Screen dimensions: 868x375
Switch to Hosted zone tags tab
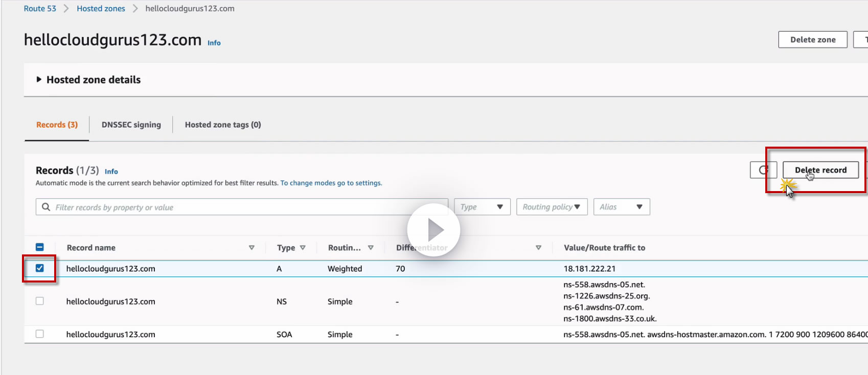[223, 125]
